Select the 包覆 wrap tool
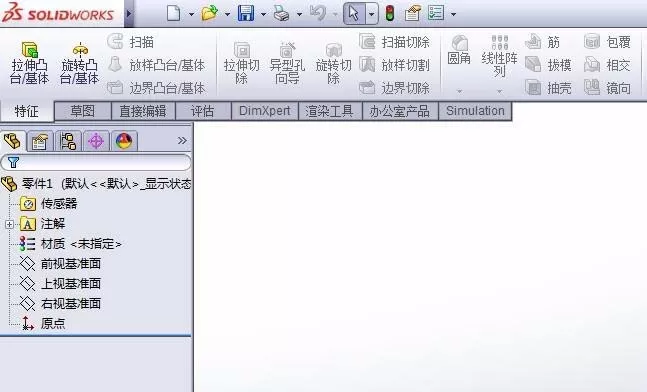Image resolution: width=647 pixels, height=392 pixels. pyautogui.click(x=607, y=42)
